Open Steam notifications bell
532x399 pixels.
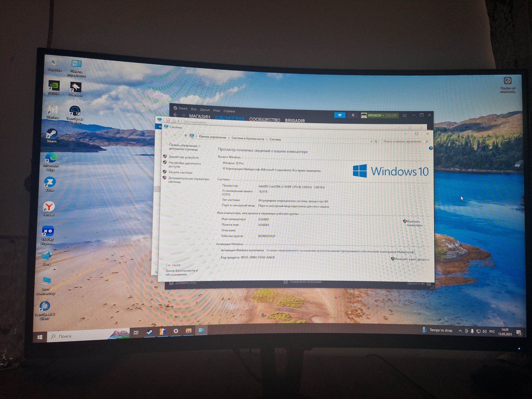[353, 115]
